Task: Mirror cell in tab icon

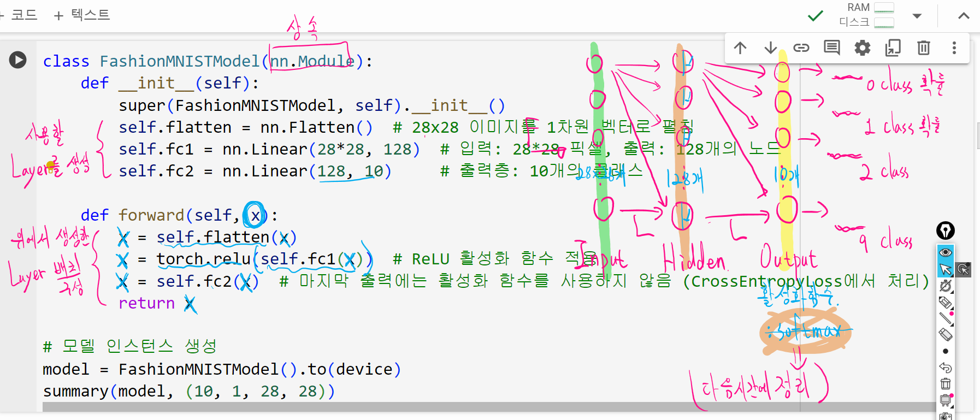Action: coord(893,48)
